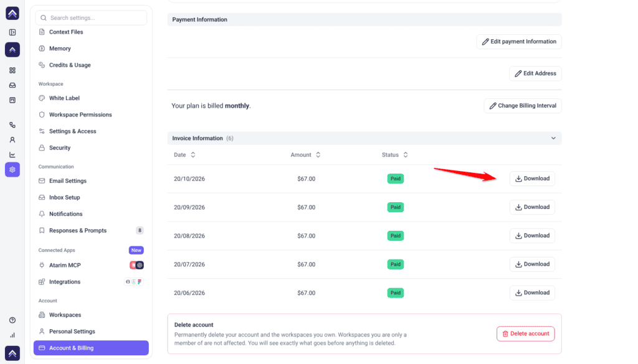Open the Atarim logo at top of rail
This screenshot has height=364, width=638.
pyautogui.click(x=12, y=14)
